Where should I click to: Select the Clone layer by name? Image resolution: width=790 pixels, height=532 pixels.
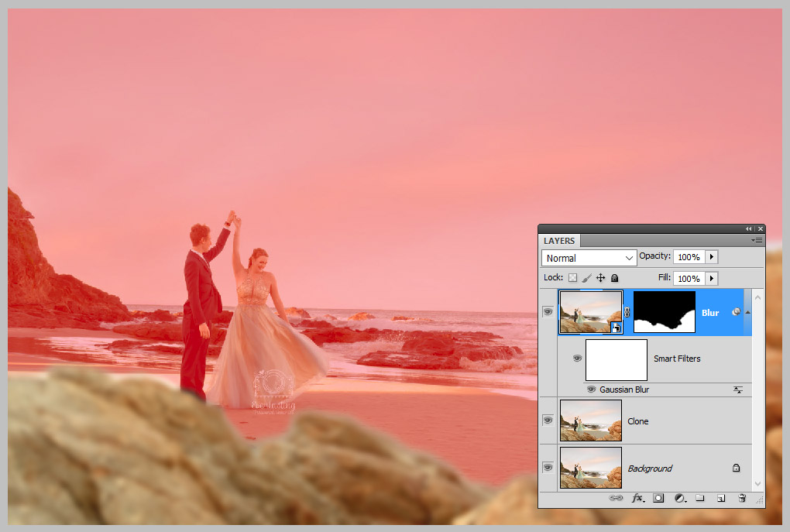[638, 421]
